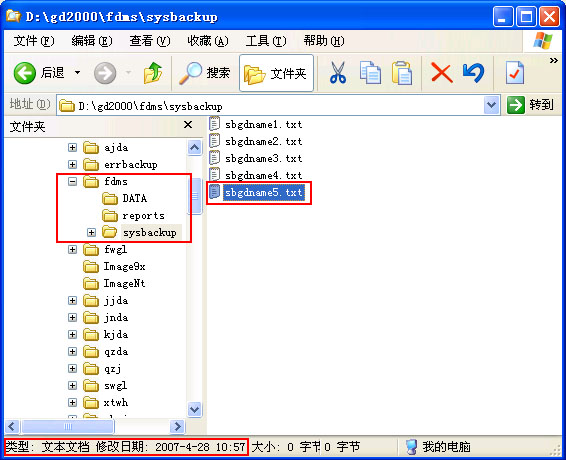Click the 转到 Go button
This screenshot has height=460, width=566.
[530, 105]
